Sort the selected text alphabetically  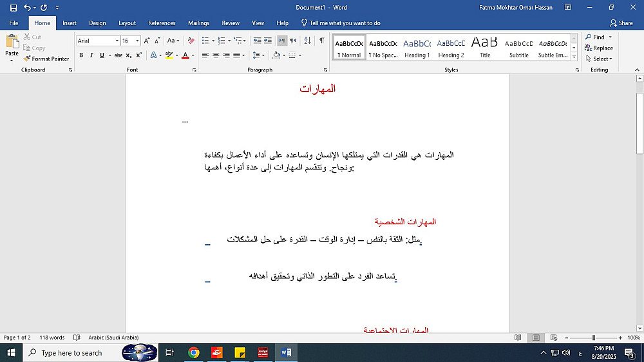pos(308,41)
